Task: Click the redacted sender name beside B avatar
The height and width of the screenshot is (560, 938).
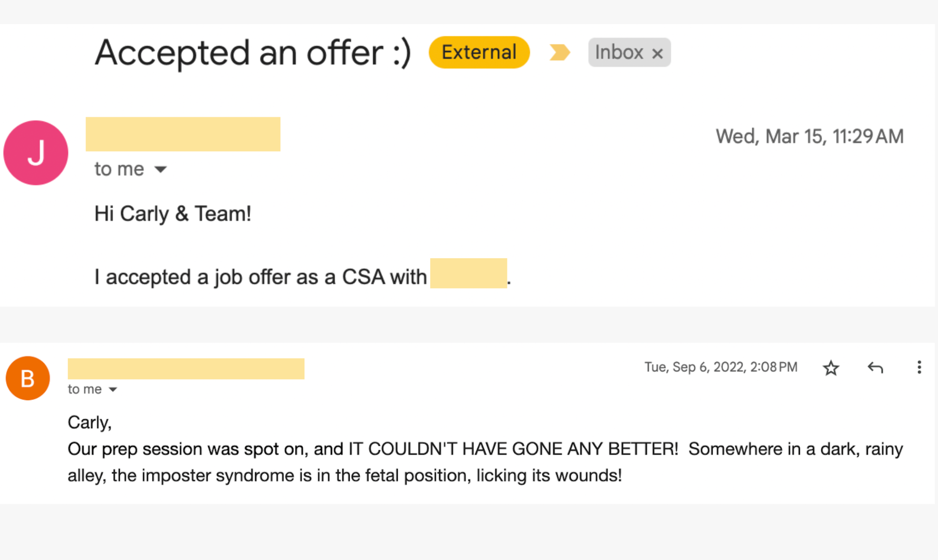Action: click(x=186, y=369)
